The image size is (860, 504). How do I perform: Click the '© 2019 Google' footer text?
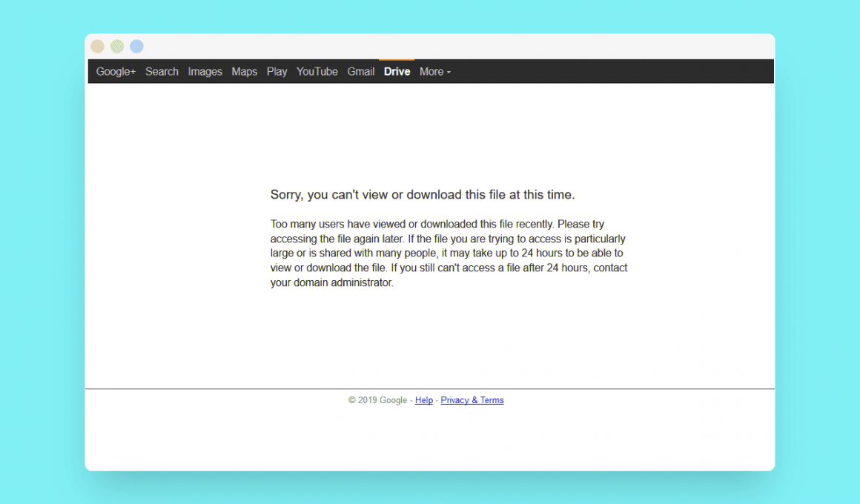coord(377,400)
